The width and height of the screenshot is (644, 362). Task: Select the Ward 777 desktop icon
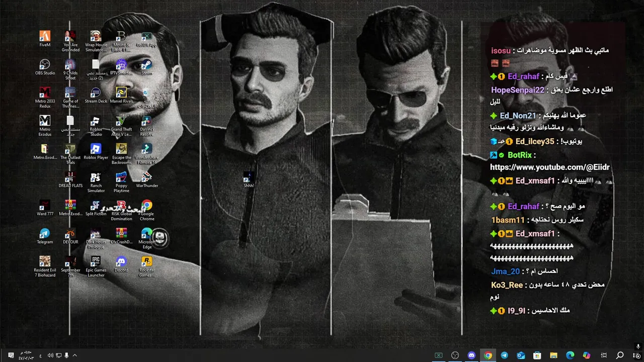45,209
